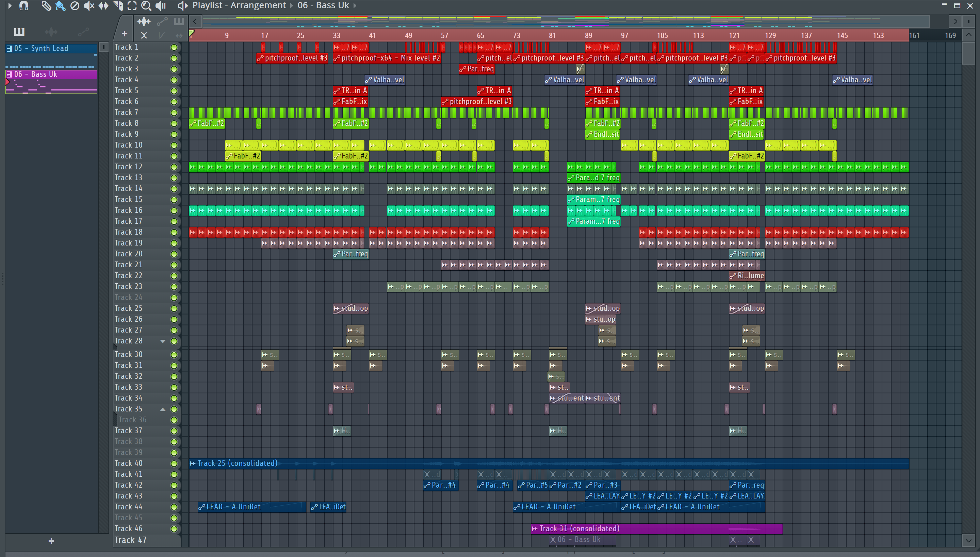Mute Track 7 via green LED

pos(174,113)
